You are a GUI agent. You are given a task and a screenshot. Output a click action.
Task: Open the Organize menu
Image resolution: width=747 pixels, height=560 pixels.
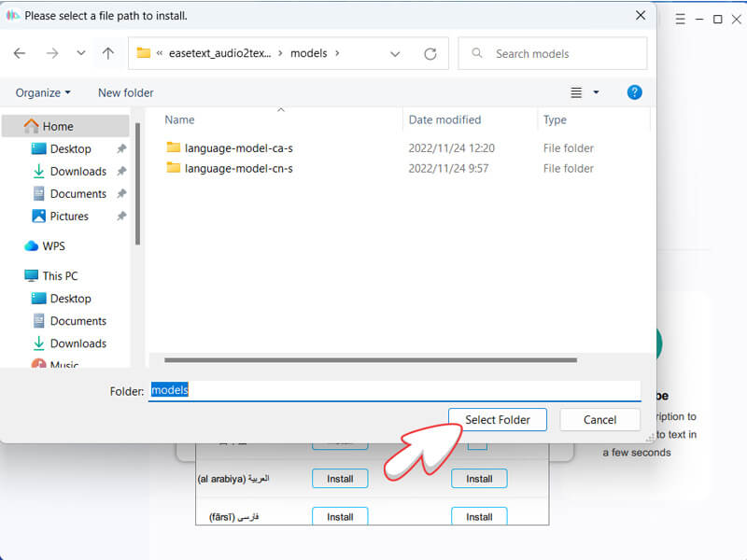click(43, 92)
